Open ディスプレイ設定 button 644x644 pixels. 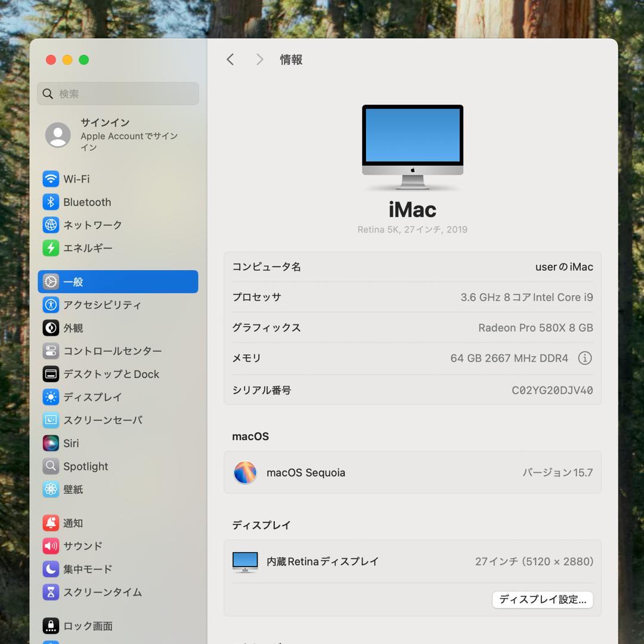click(x=542, y=600)
